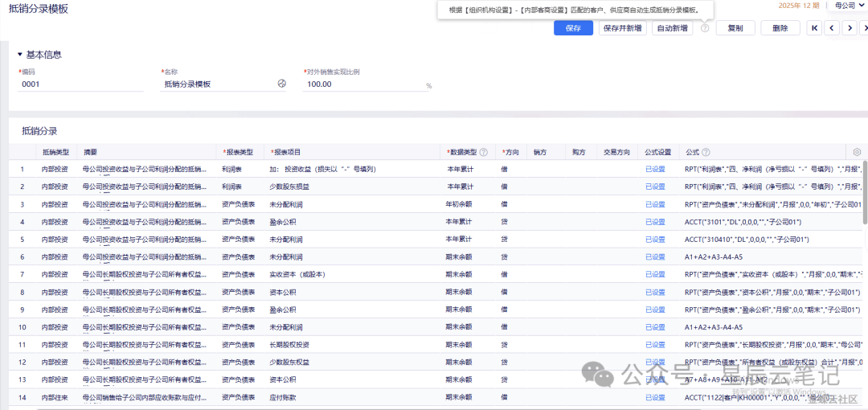Viewport: 868px width, 410px height.
Task: Click the 复制 button
Action: tap(735, 28)
